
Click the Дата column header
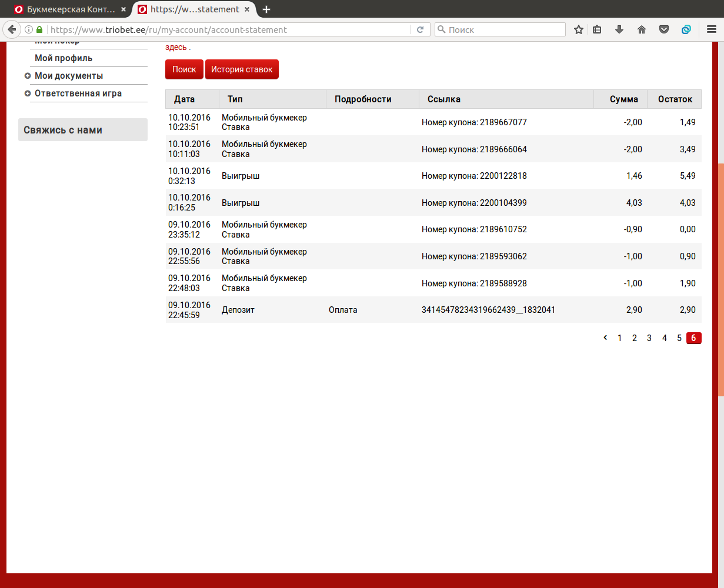(x=192, y=99)
